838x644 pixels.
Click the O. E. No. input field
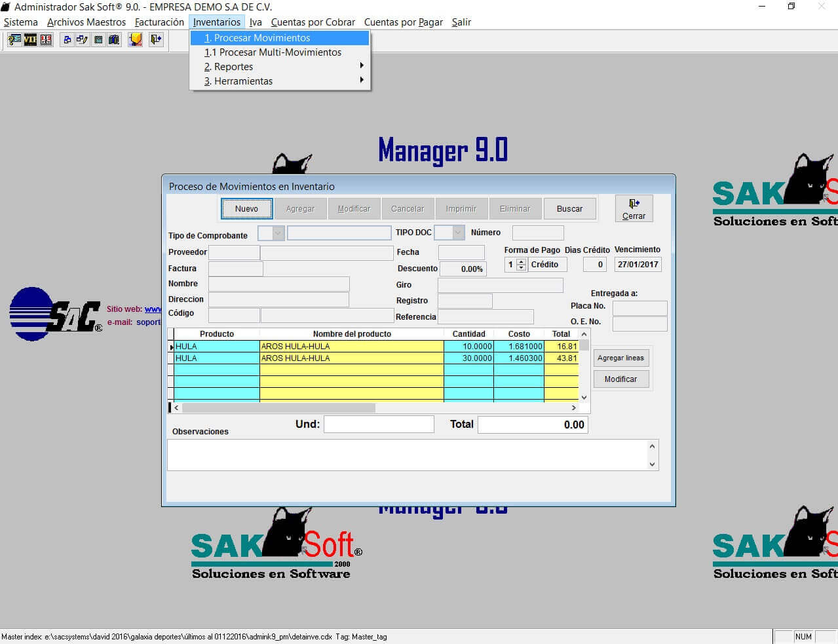(x=640, y=324)
